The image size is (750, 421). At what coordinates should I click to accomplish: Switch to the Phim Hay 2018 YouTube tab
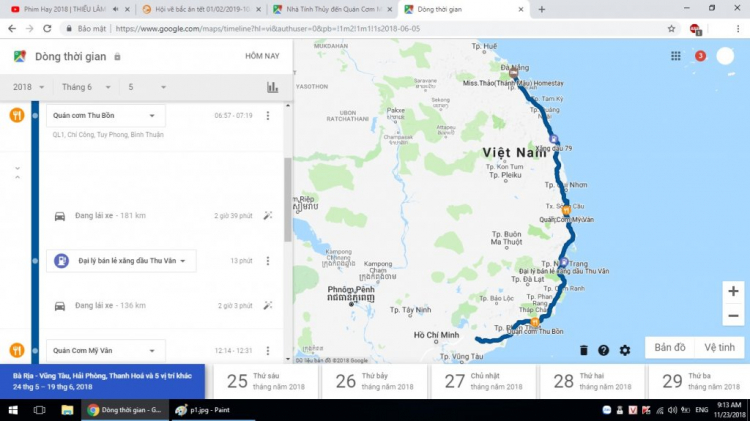64,9
